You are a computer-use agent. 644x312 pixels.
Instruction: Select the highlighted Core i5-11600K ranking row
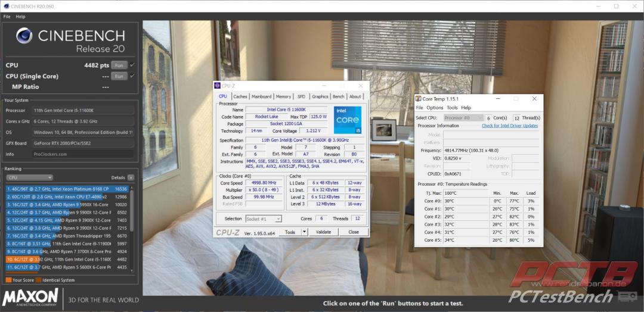click(x=67, y=259)
